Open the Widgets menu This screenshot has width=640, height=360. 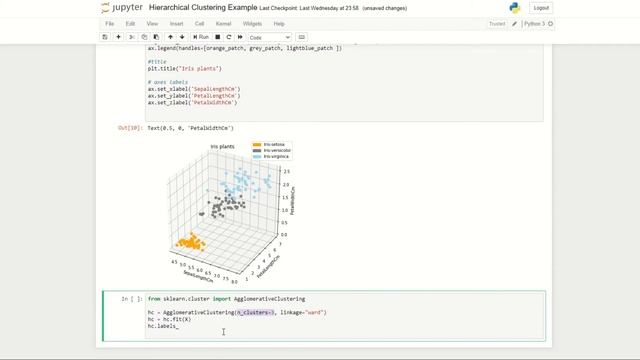[252, 24]
